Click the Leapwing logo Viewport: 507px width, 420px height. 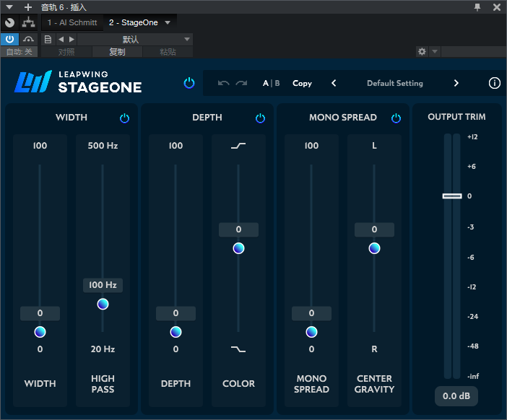click(33, 82)
